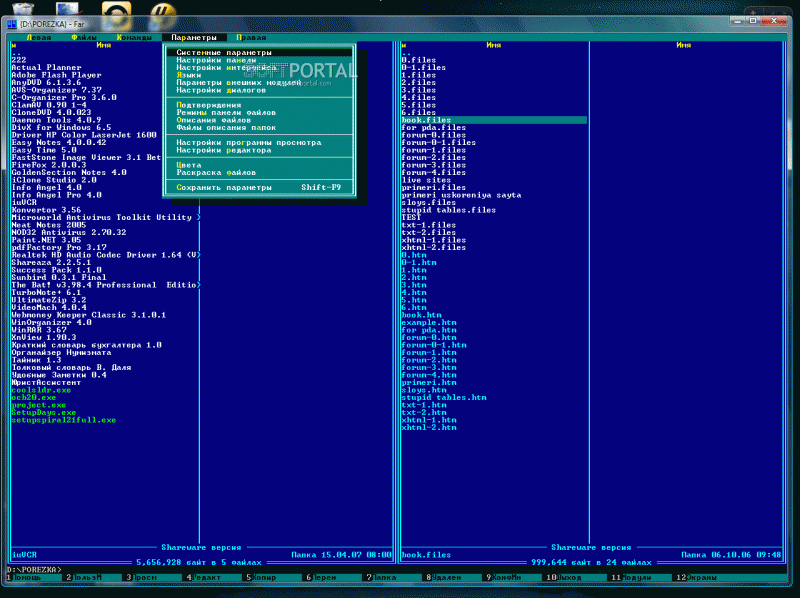Image resolution: width=800 pixels, height=598 pixels.
Task: Select file 'coolsldr.exe'
Action: [41, 390]
